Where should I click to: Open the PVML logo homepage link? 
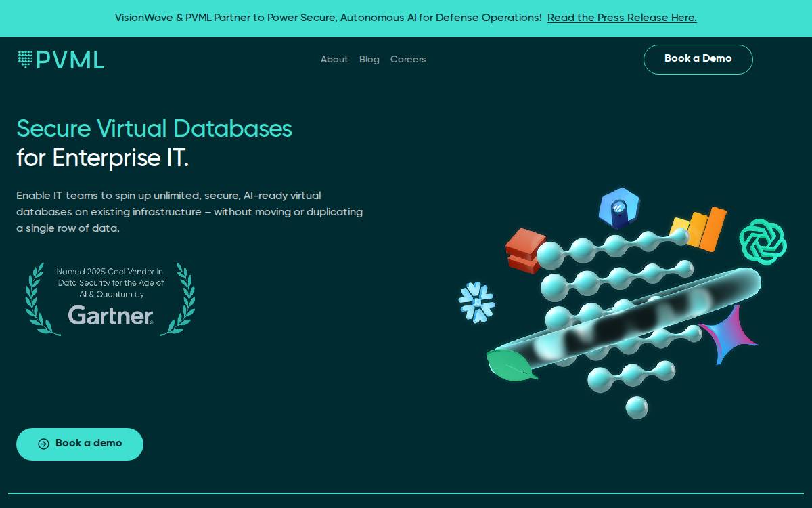61,60
